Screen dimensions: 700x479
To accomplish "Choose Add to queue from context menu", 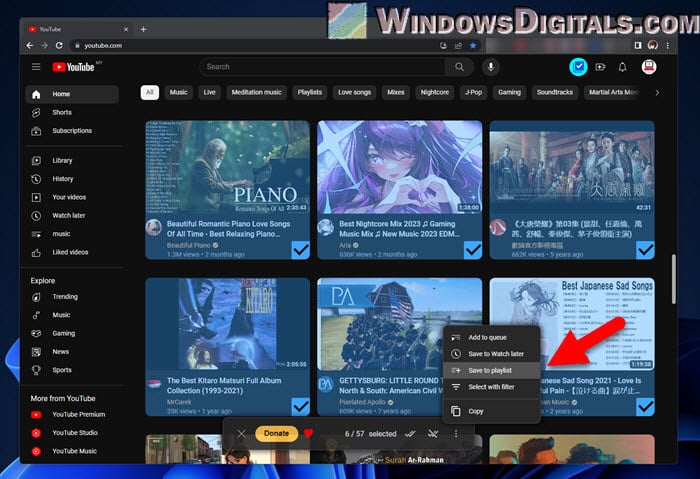I will pos(492,337).
